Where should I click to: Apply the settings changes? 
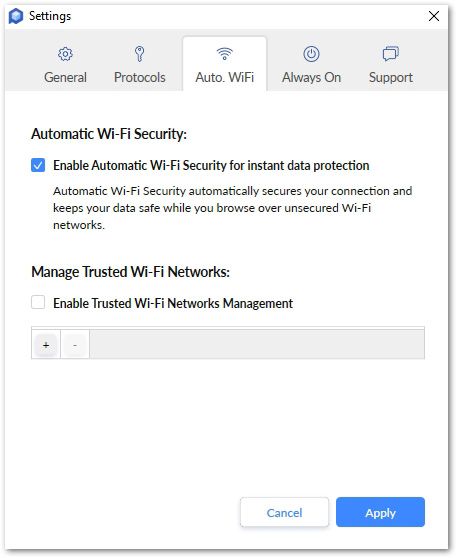[380, 512]
